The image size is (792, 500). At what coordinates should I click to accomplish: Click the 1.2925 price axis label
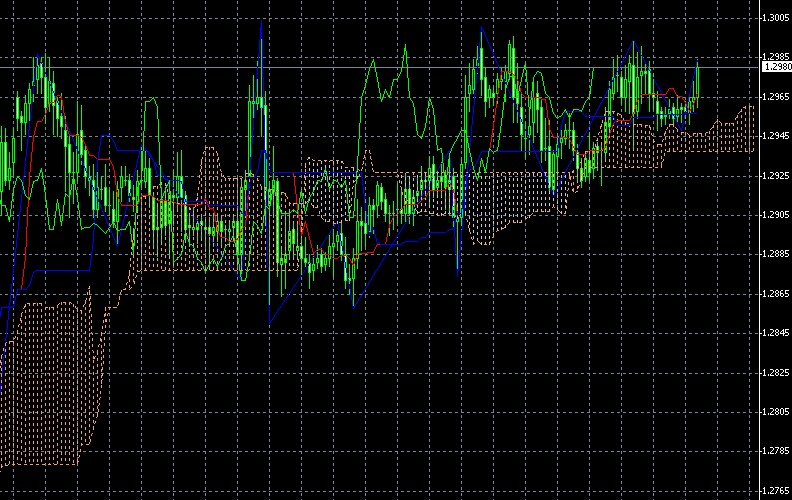tap(777, 176)
